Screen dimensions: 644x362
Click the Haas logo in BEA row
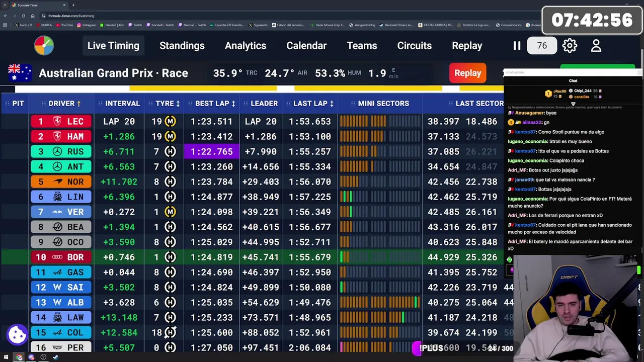(57, 227)
